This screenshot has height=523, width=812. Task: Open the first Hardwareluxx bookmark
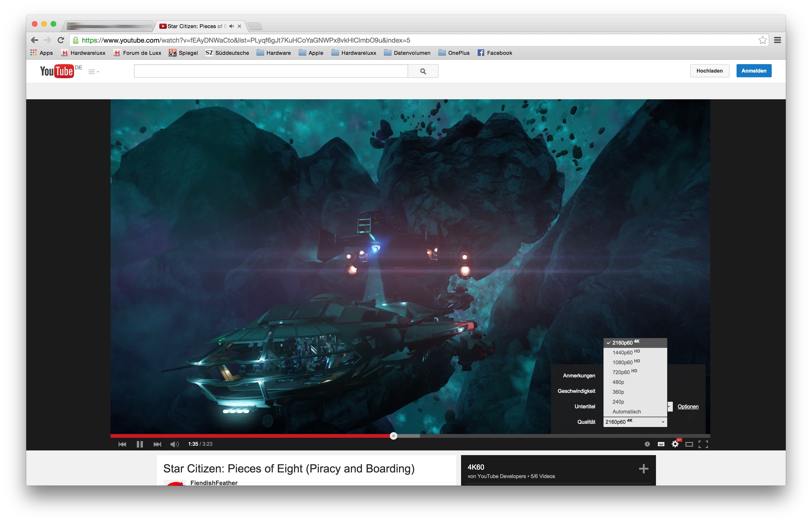(83, 53)
